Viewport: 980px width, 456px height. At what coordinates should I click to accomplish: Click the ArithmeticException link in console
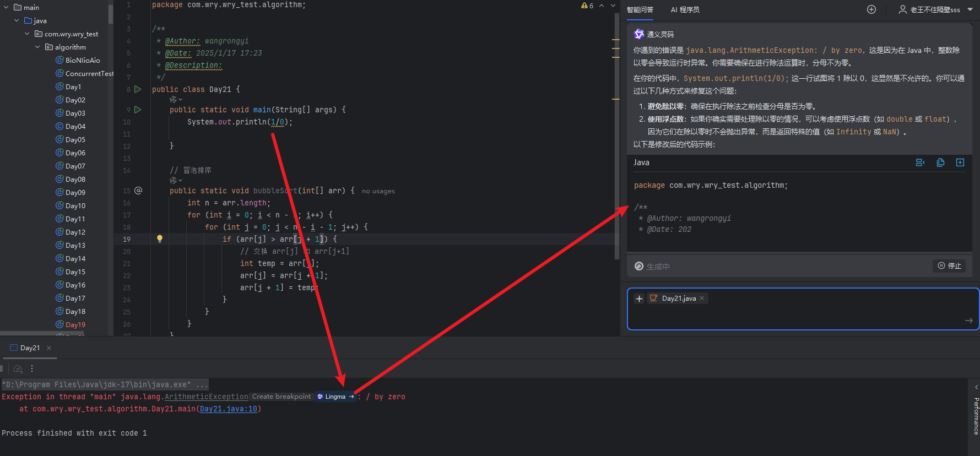point(207,397)
